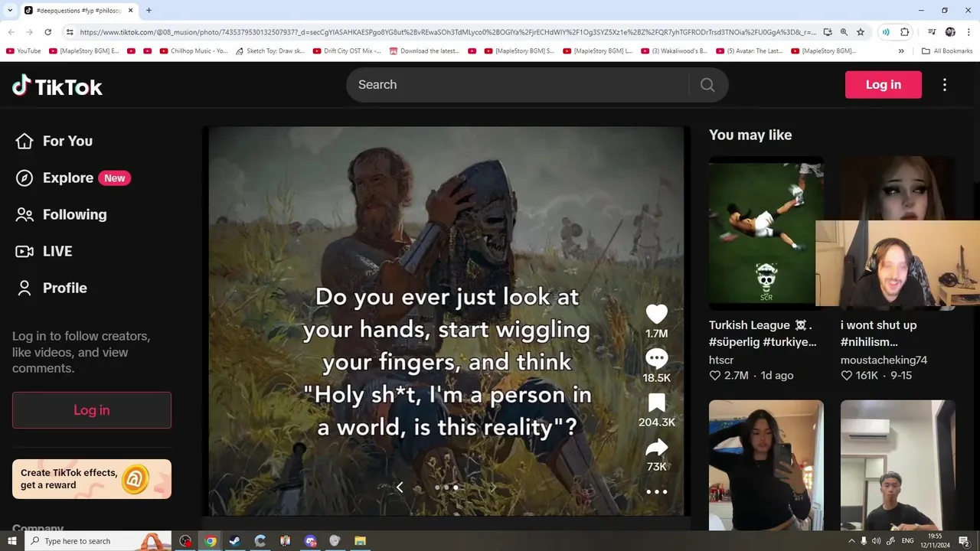Open the Sketch Toy bookmark
This screenshot has height=551, width=980.
tap(270, 51)
